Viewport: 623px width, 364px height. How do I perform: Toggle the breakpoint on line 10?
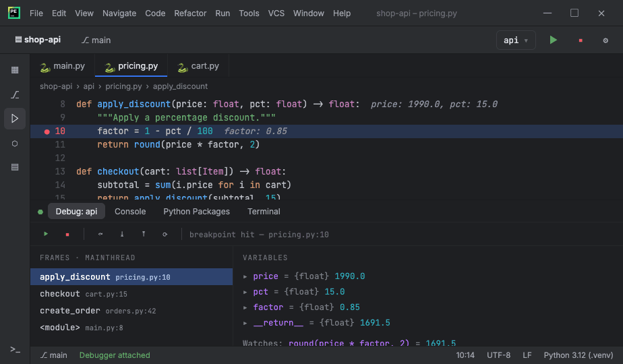point(47,131)
